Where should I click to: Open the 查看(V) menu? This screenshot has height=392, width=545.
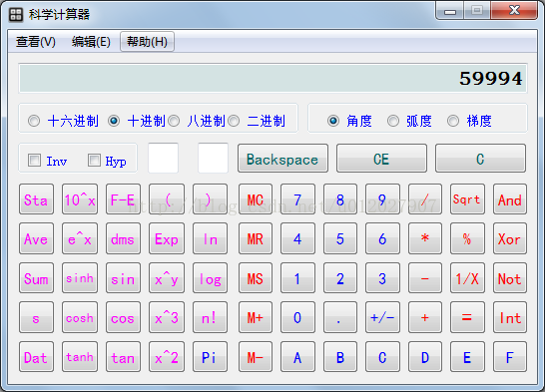pos(36,42)
